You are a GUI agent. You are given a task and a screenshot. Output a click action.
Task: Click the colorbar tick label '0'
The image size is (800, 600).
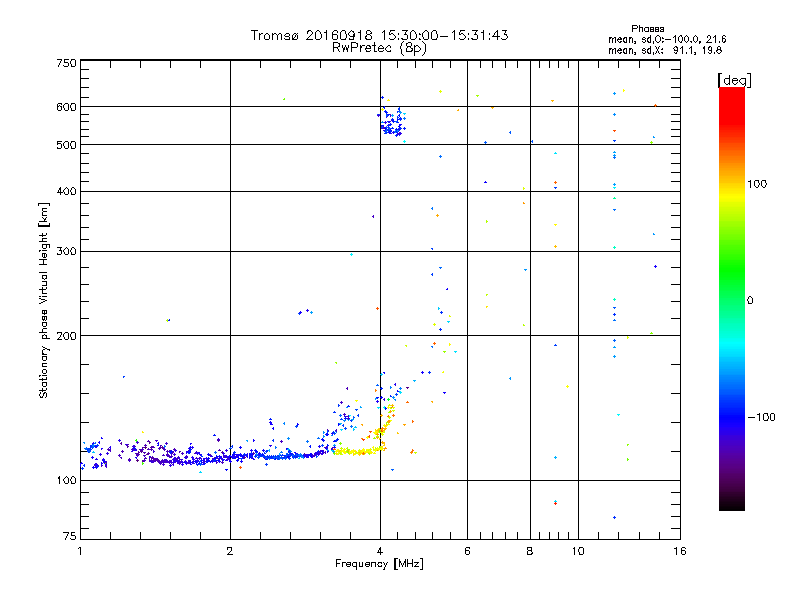(750, 301)
